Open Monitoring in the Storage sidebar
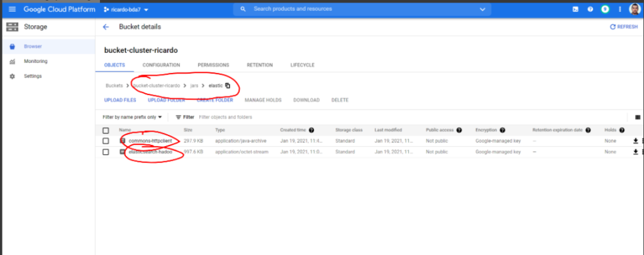Screen dimensions: 644x255 click(x=48, y=61)
